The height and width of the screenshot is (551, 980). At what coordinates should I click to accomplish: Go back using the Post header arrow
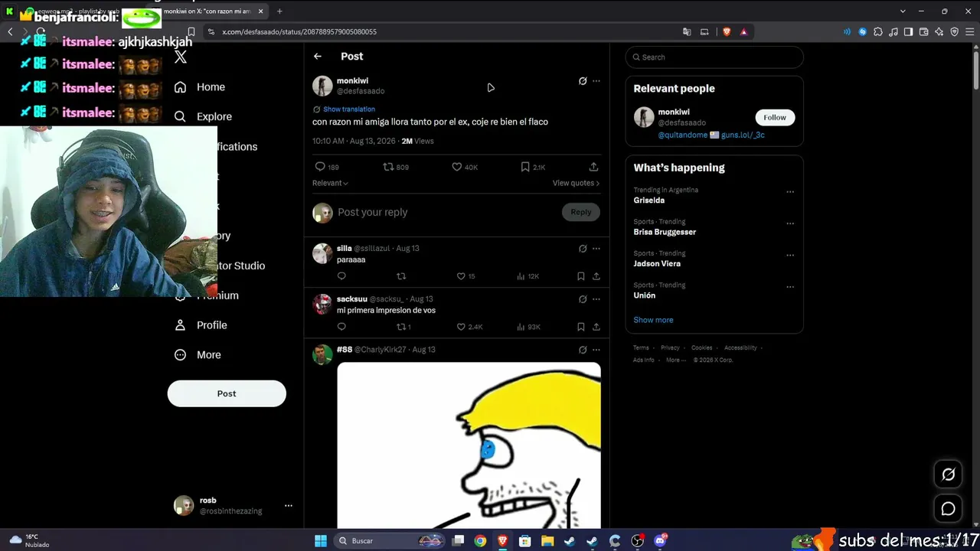(318, 57)
